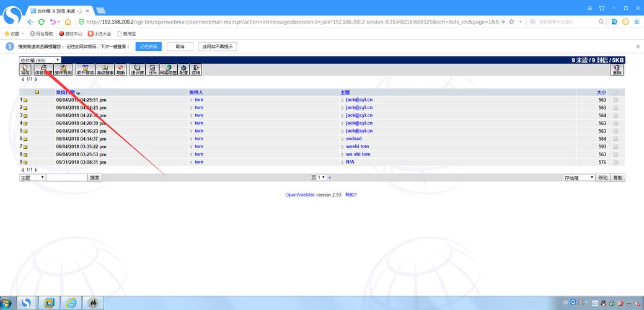Open the 游戏中心 bookmark
This screenshot has width=644, height=310.
[70, 33]
